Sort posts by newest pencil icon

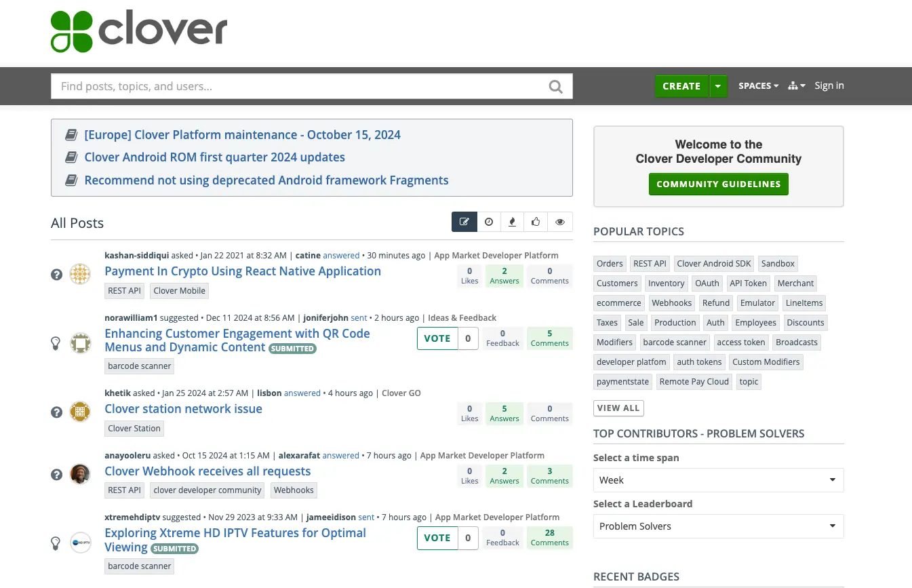tap(464, 222)
